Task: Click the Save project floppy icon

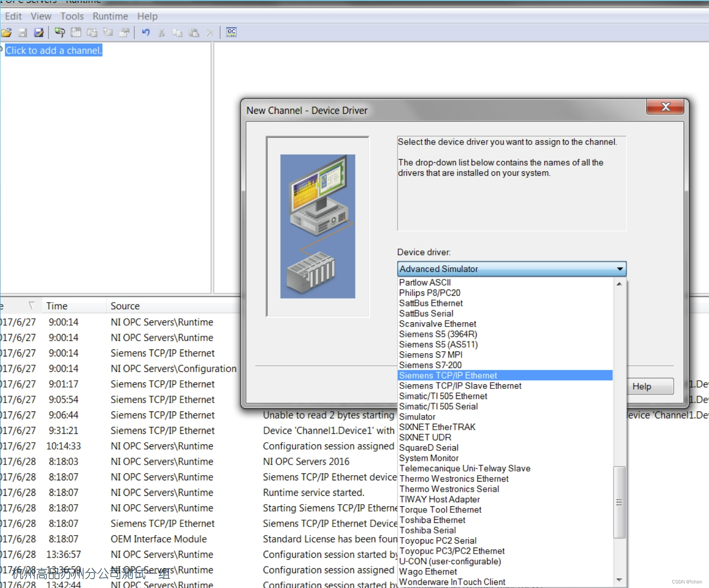Action: coord(22,33)
